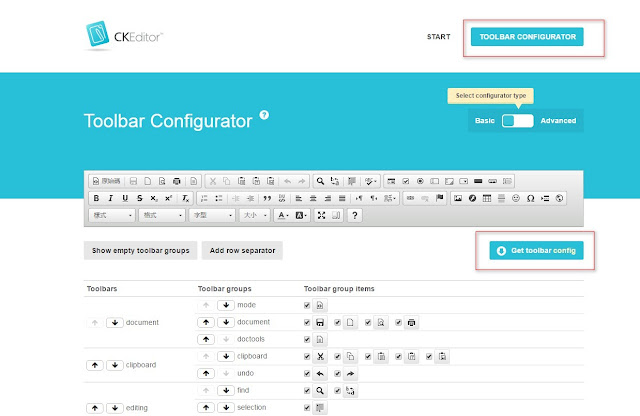Screen dimensions: 640x416
Task: Open the Background Color picker
Action: pyautogui.click(x=301, y=215)
